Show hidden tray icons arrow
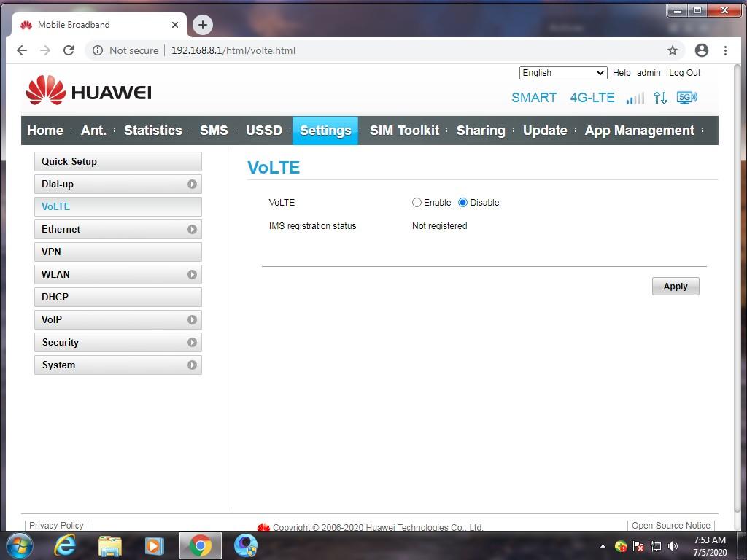Image resolution: width=747 pixels, height=560 pixels. tap(603, 546)
